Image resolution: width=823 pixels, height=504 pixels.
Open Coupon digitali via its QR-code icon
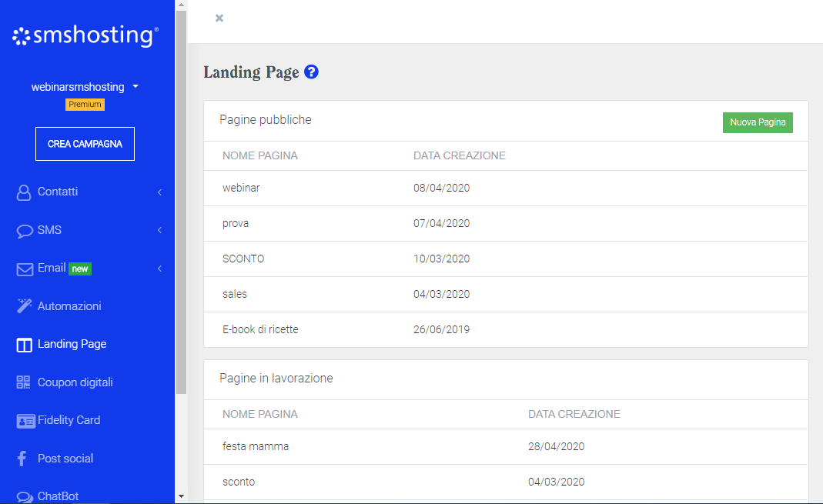pyautogui.click(x=22, y=382)
